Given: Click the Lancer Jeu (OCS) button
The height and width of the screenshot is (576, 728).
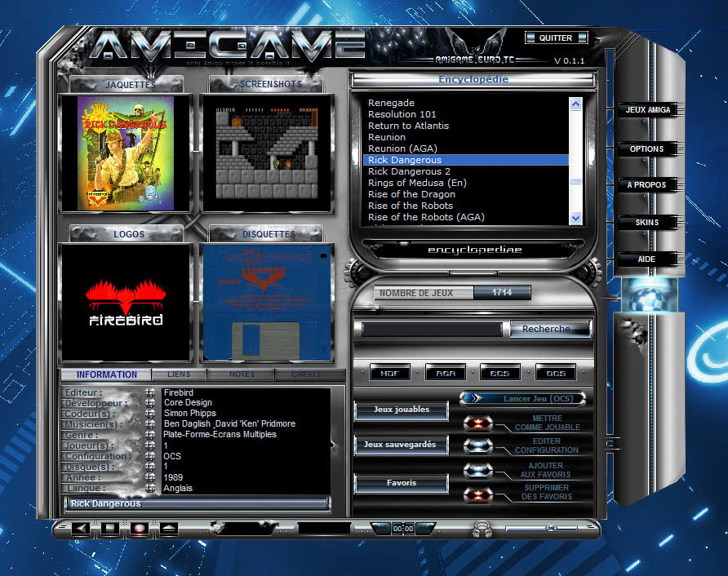Looking at the screenshot, I should pos(522,398).
